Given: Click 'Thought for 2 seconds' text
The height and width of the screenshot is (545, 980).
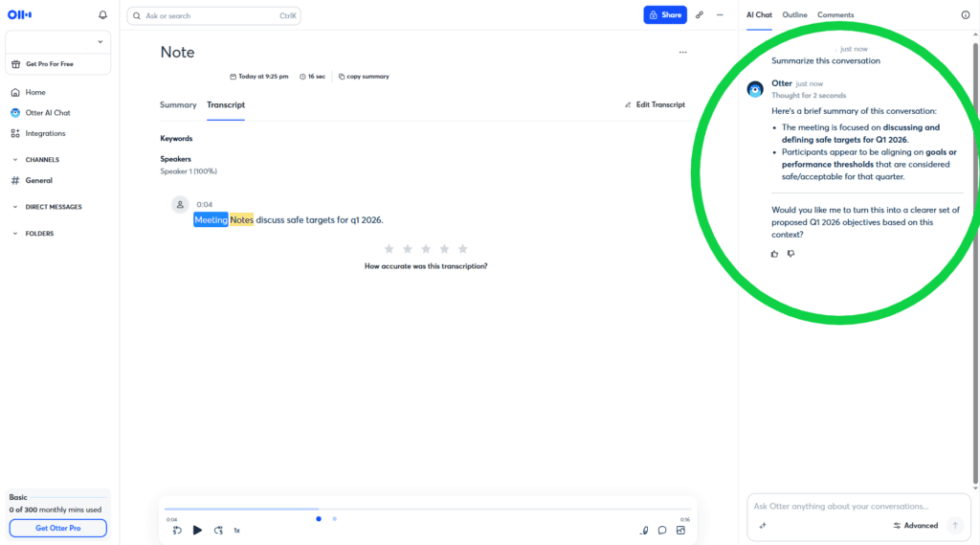Looking at the screenshot, I should coord(809,96).
